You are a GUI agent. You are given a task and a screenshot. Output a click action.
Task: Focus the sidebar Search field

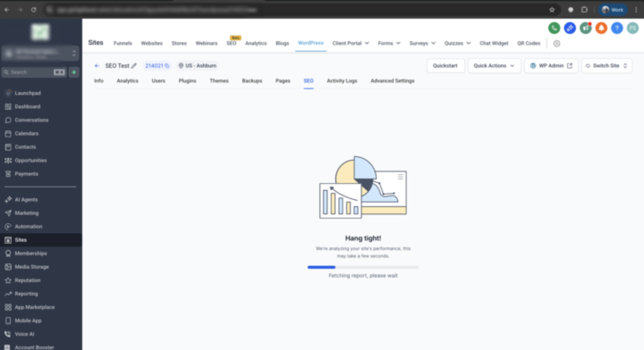(x=33, y=72)
